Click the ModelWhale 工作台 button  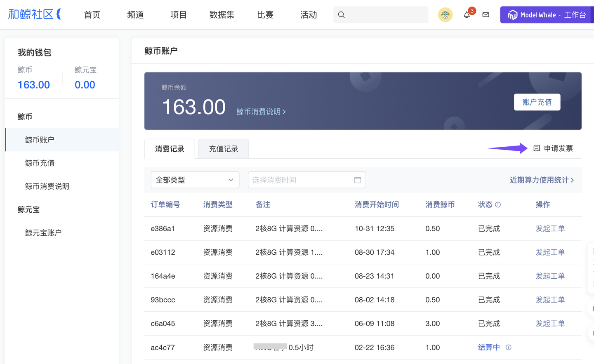547,15
